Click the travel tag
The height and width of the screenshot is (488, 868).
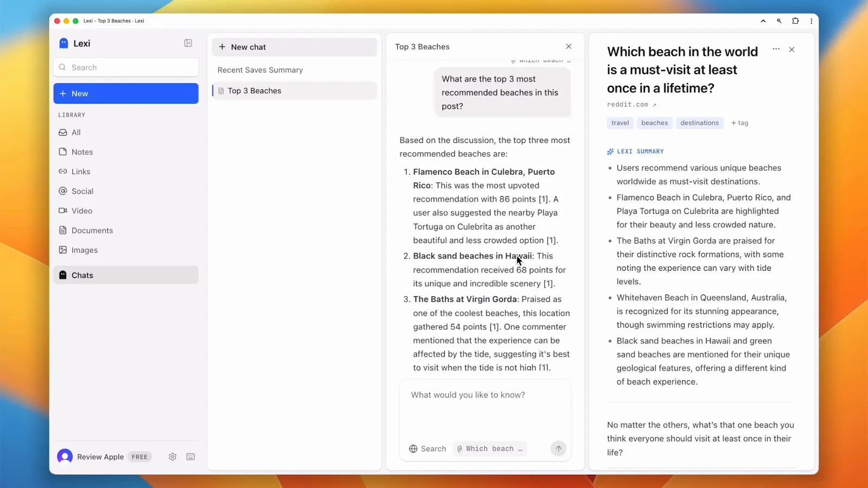click(x=620, y=123)
